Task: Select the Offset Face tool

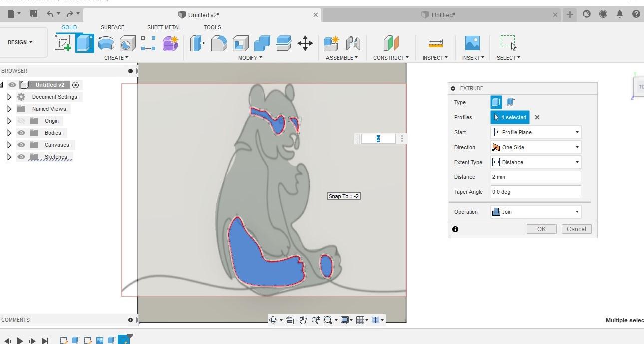Action: (x=283, y=43)
